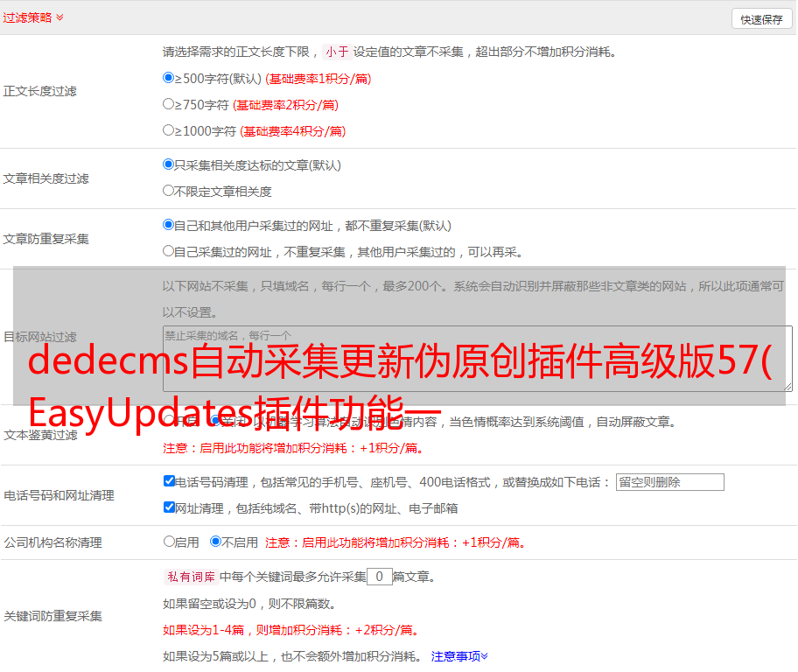Click the 正文长度过滤 label
The image size is (798, 672).
tap(39, 91)
